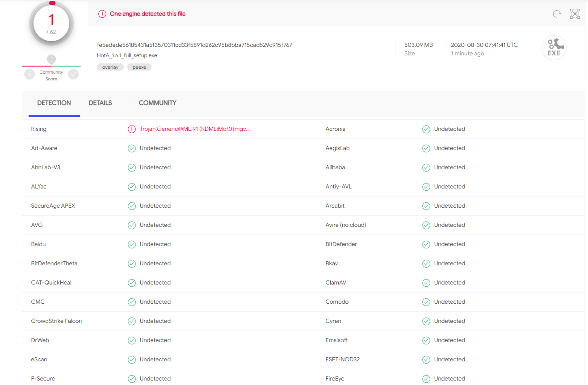The image size is (588, 385).
Task: Click the Emsisoft engine name
Action: pos(337,340)
